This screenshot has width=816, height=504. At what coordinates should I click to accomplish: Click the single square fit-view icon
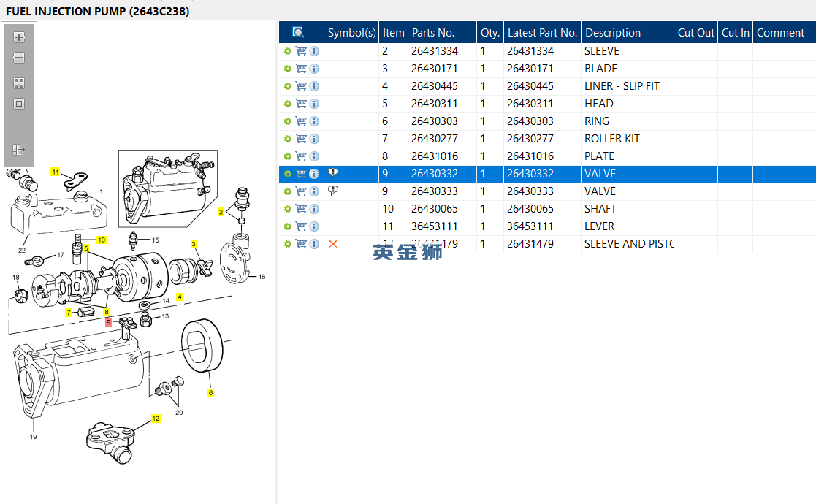click(19, 104)
